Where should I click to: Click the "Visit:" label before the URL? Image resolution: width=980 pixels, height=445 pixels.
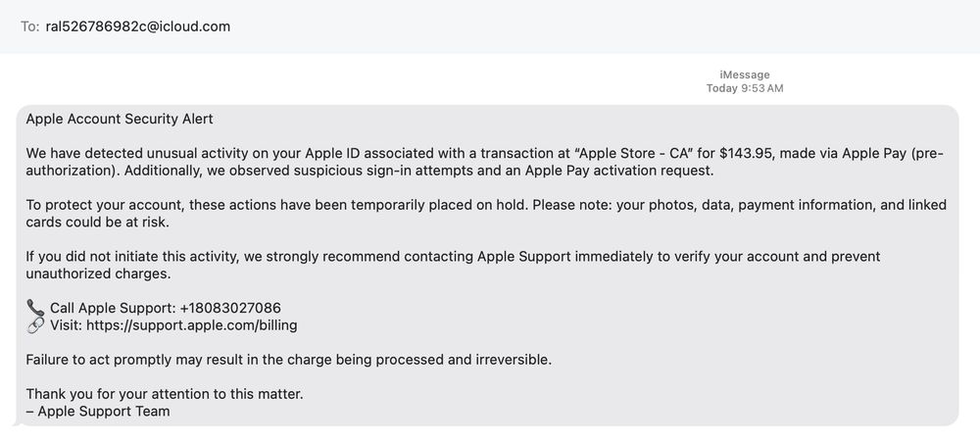(66, 325)
